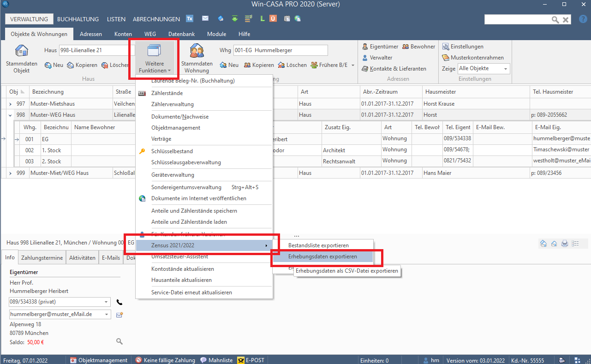Click the Eigentümer address button
Image resolution: width=591 pixels, height=364 pixels.
(x=380, y=47)
